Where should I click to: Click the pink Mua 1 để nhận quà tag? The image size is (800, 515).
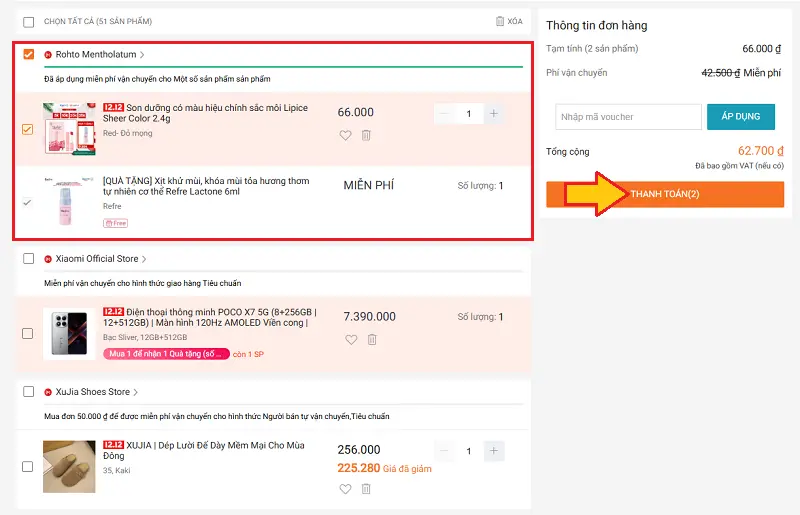166,354
